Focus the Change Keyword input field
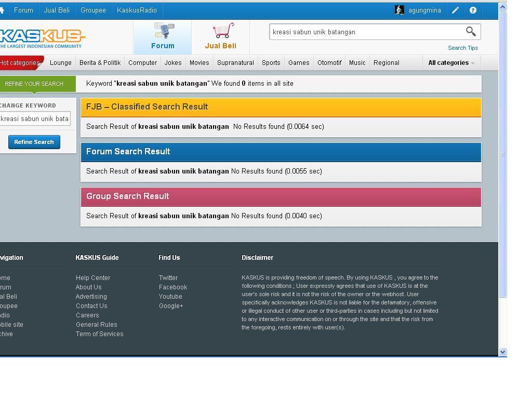 coord(35,119)
